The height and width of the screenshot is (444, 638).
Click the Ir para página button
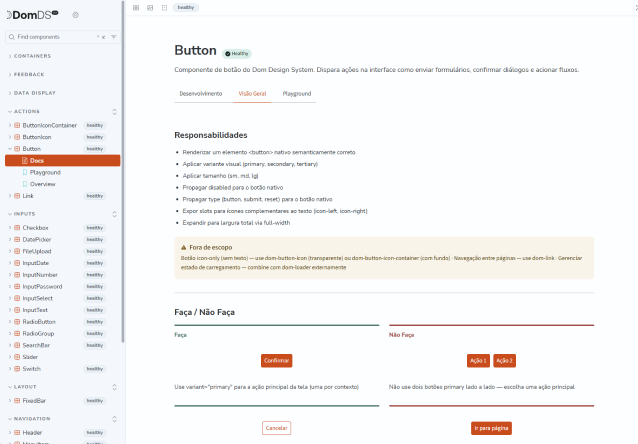point(492,428)
